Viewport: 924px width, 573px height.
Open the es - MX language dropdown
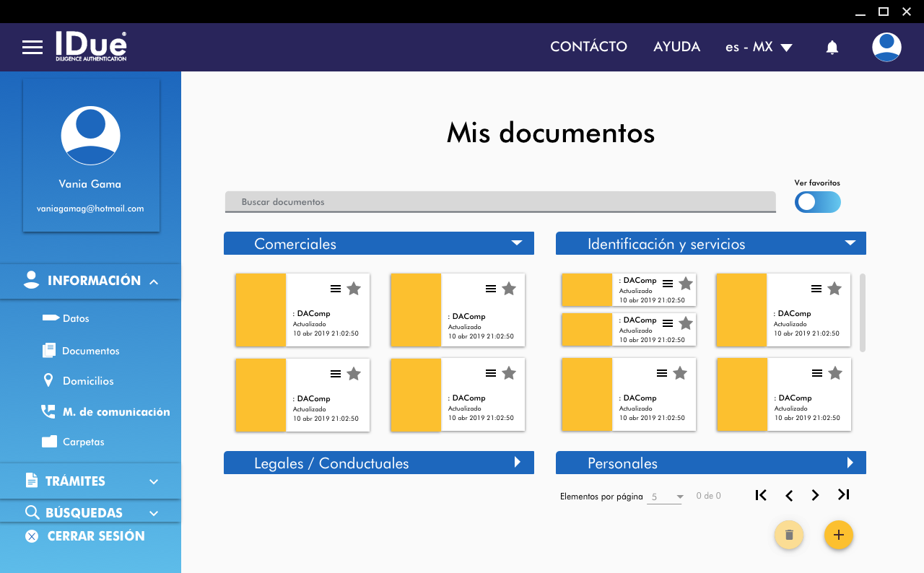pyautogui.click(x=759, y=47)
